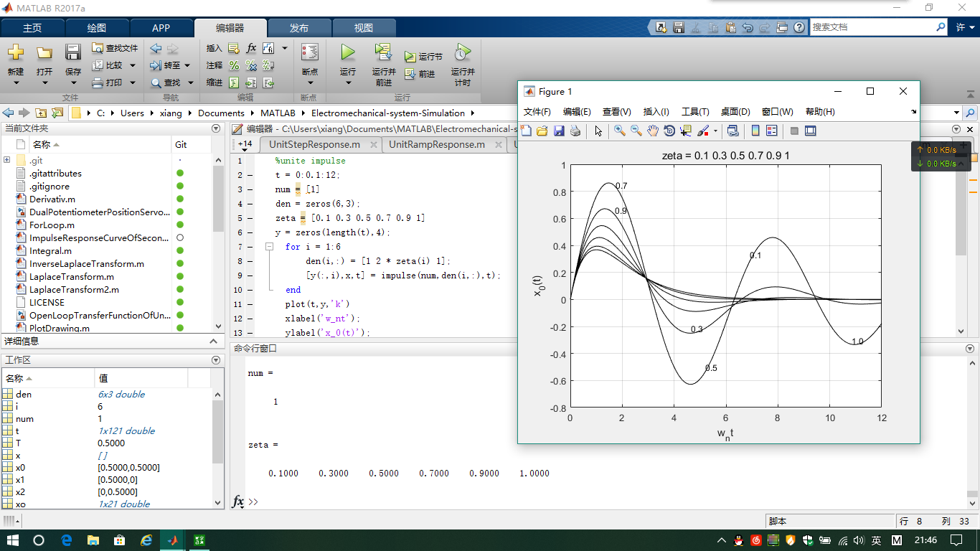Click the insert colorbar icon in Figure 1
Viewport: 980px width, 551px height.
(x=755, y=131)
